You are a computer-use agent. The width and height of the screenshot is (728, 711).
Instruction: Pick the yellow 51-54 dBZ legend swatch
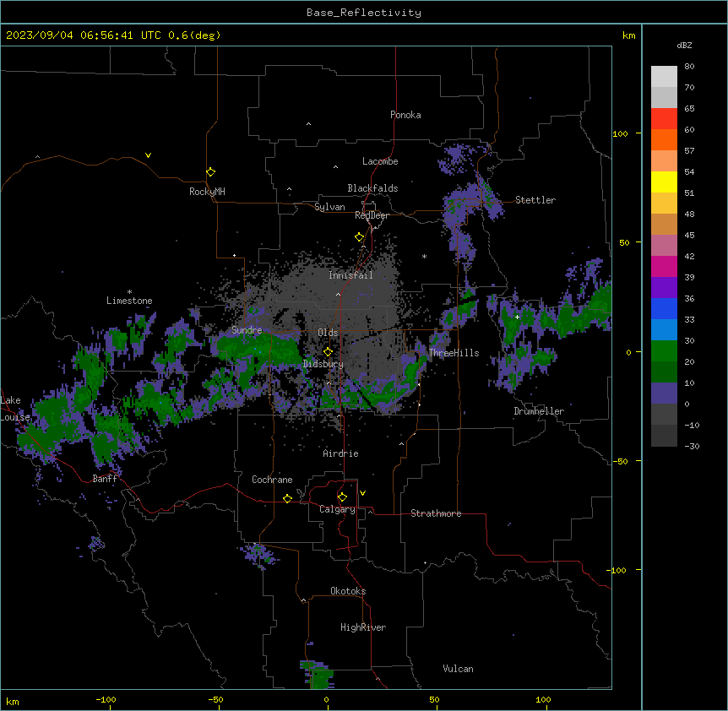click(x=664, y=182)
